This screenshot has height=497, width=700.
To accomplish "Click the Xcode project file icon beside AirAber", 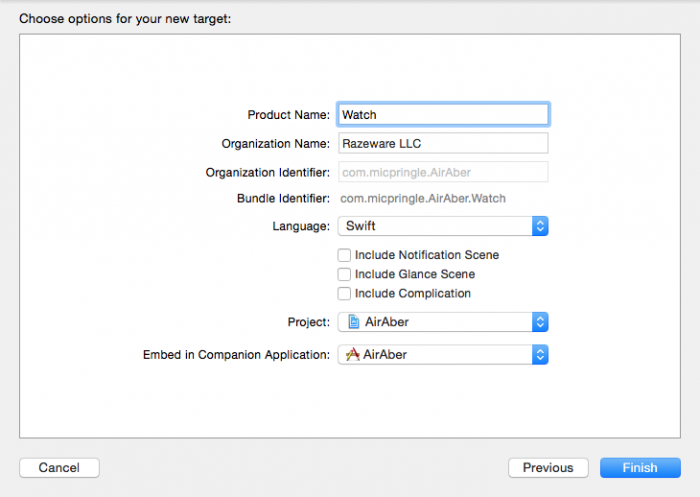I will pyautogui.click(x=352, y=322).
